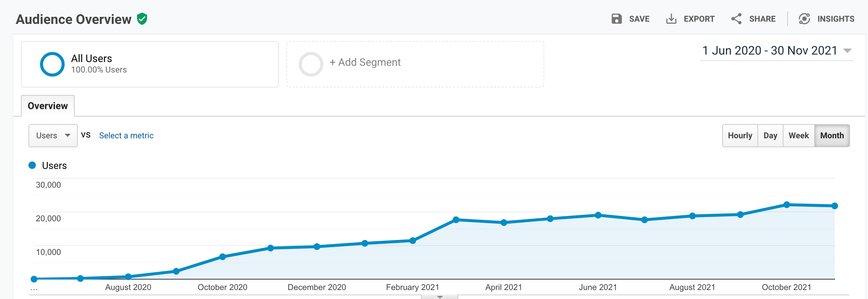Click the EXPORT label

[699, 19]
